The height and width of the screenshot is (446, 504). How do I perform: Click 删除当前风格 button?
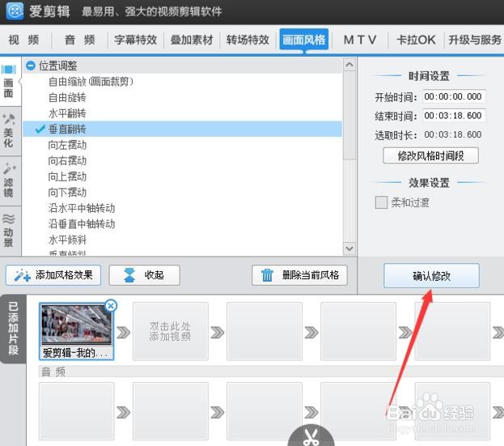[x=299, y=275]
